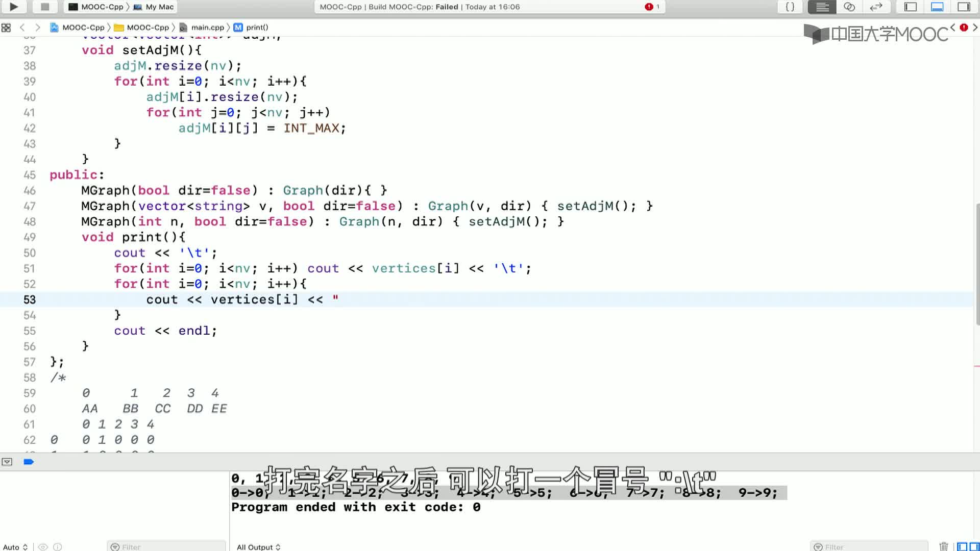Clear the console with trash icon
This screenshot has width=980, height=551.
[x=944, y=547]
